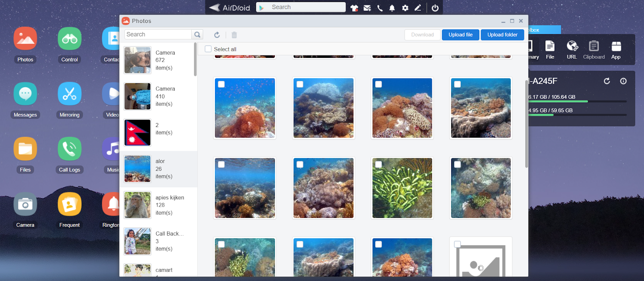Click the 59.65 GB storage usage bar
644x281 pixels.
tap(578, 115)
